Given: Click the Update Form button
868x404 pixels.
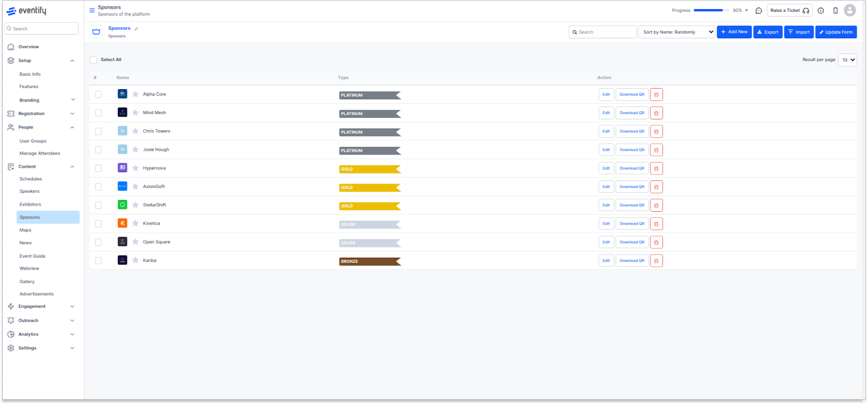Looking at the screenshot, I should pyautogui.click(x=836, y=32).
